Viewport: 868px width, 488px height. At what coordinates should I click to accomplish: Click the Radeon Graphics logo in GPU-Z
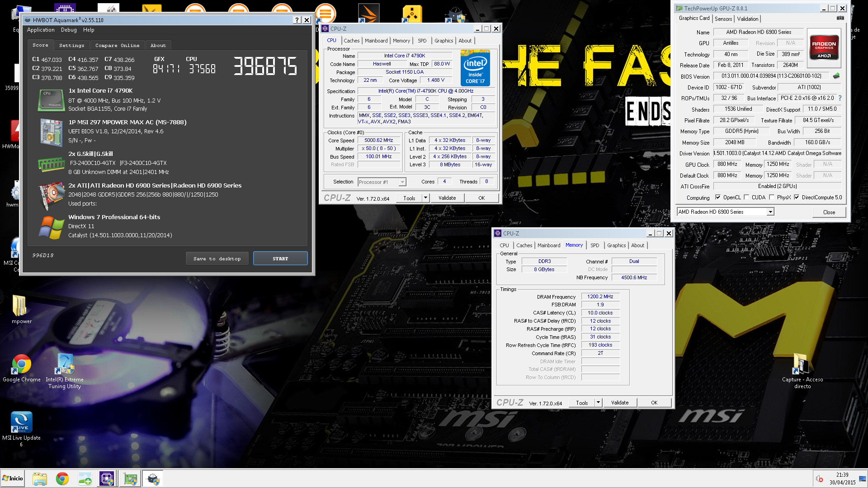coord(824,47)
